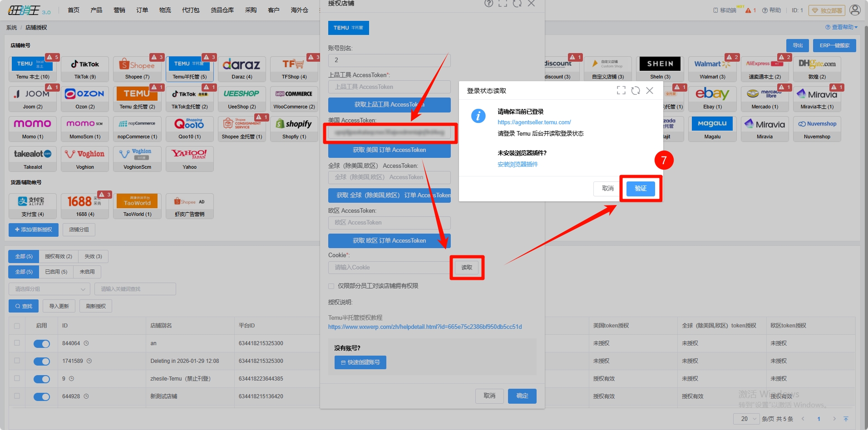Screen dimensions: 868x430
Task: Click the 读取 button beside Cookie
Action: 467,268
